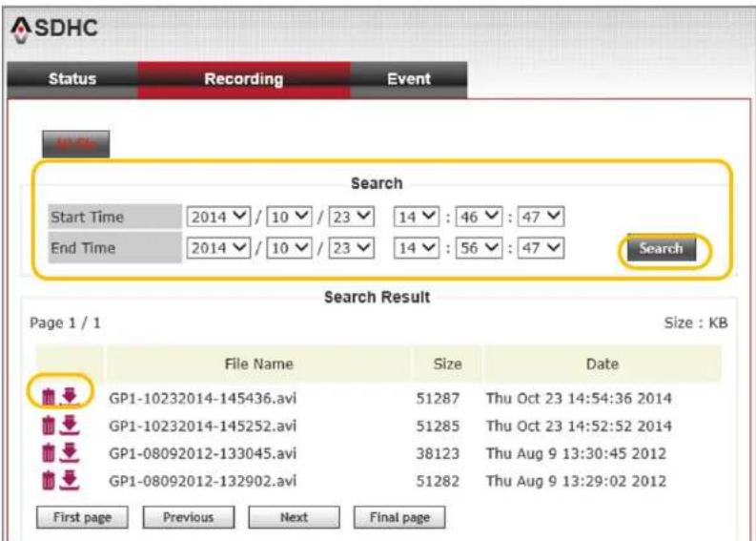Open End Time minute dropdown showing 56
Screen dimensions: 756x541
point(479,248)
